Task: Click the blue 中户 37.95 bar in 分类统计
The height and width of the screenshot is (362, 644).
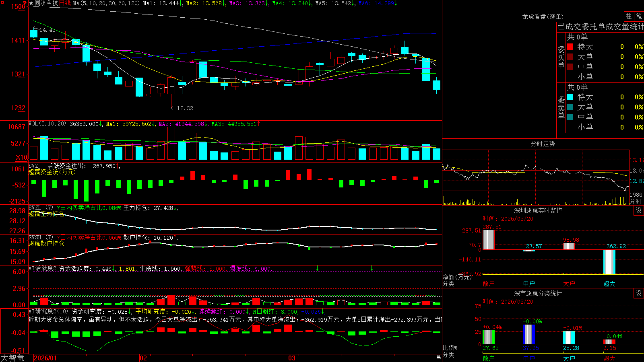Action: pos(529,334)
